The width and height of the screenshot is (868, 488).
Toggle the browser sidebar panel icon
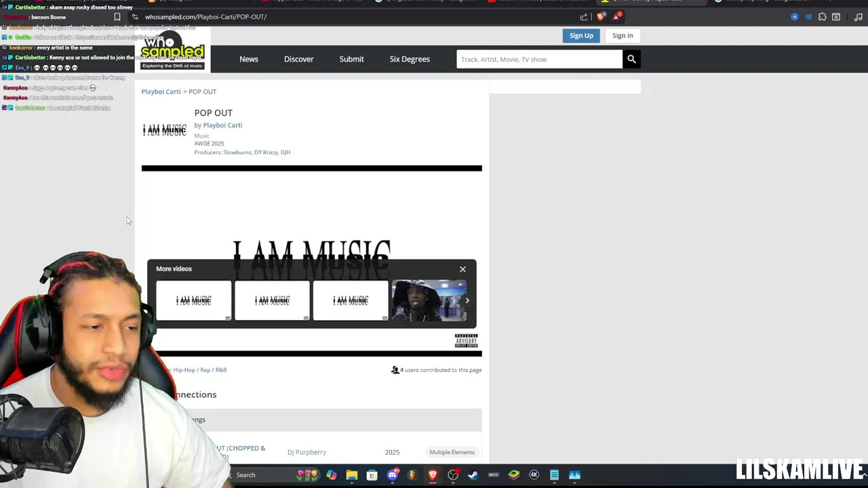pyautogui.click(x=836, y=17)
